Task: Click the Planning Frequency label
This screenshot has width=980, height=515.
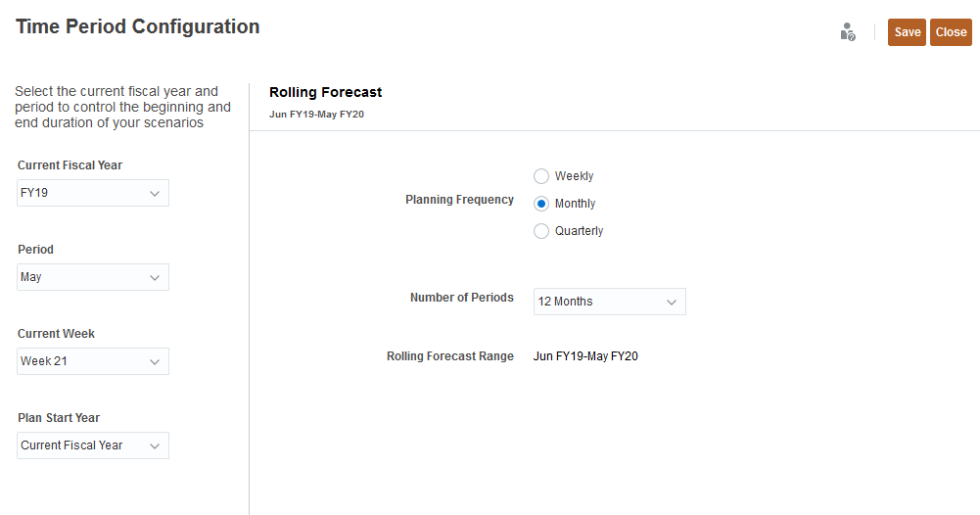Action: pyautogui.click(x=459, y=200)
